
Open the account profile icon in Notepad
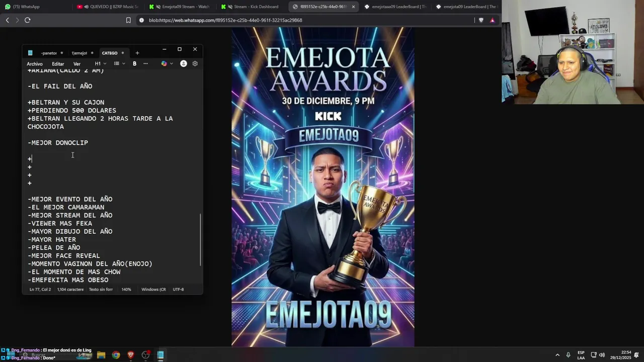[x=183, y=64]
